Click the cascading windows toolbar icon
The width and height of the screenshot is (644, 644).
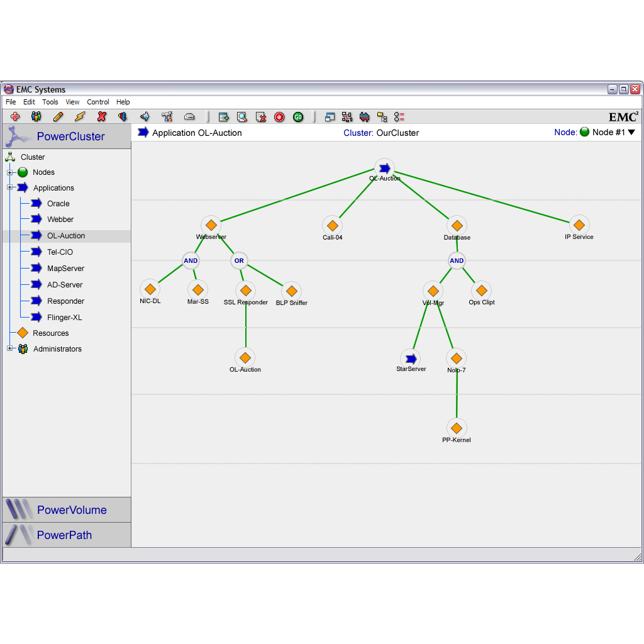pyautogui.click(x=330, y=117)
